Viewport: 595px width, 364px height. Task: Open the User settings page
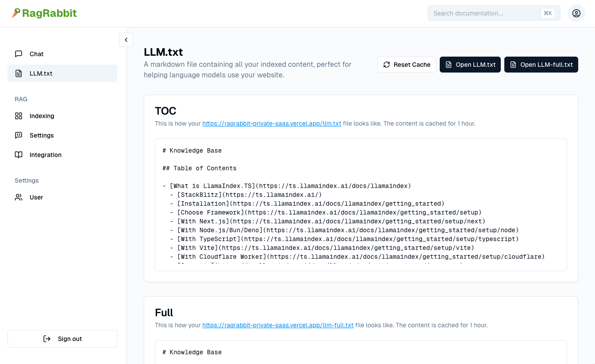62,197
